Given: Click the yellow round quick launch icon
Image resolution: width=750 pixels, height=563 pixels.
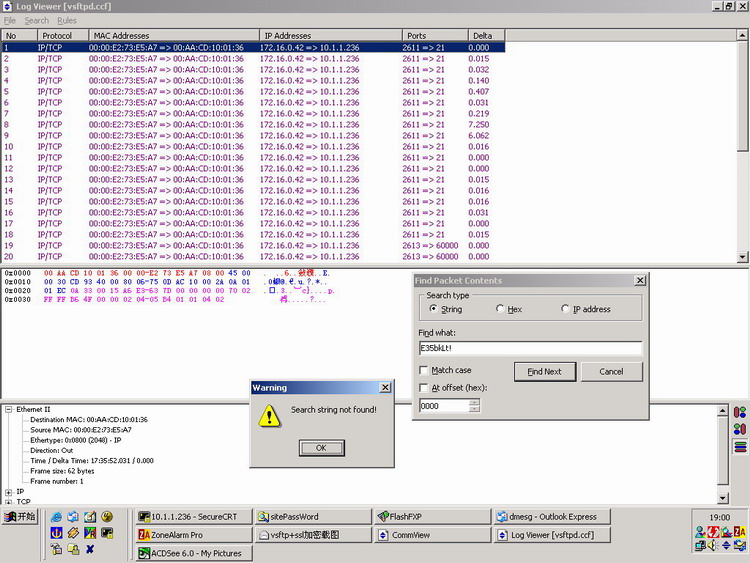Looking at the screenshot, I should [x=107, y=517].
